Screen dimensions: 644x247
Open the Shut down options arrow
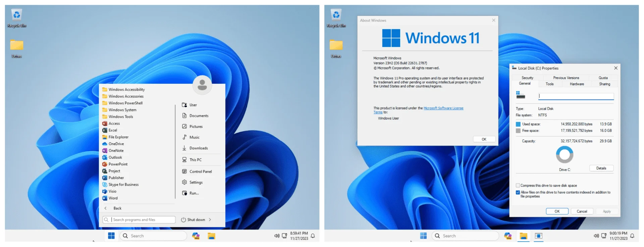coord(210,220)
